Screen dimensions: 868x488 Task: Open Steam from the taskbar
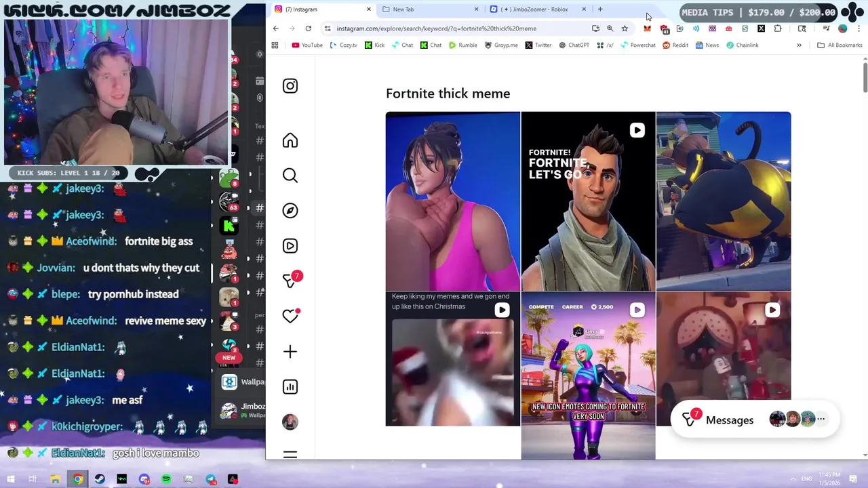click(100, 479)
